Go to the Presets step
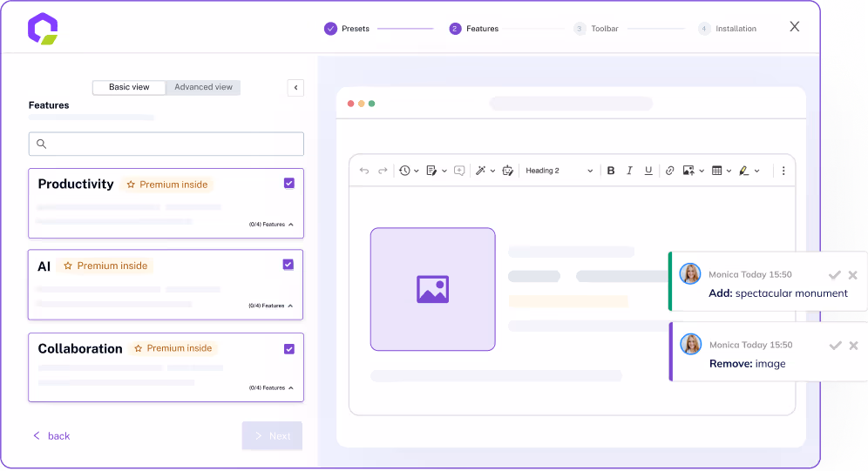Viewport: 868px width, 471px height. coord(347,29)
